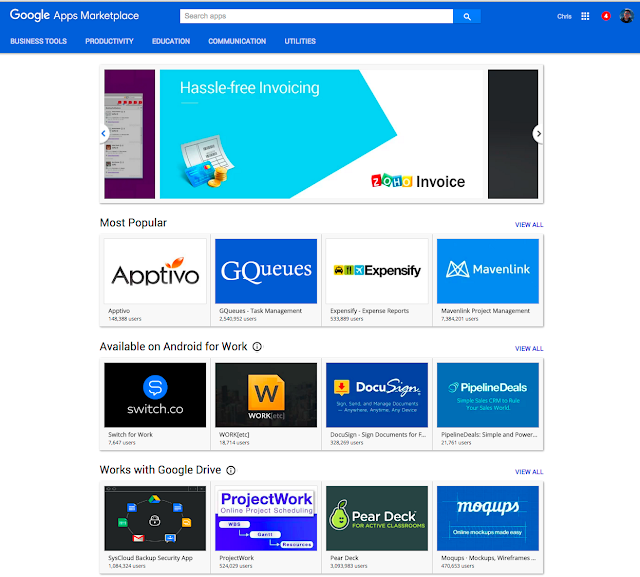
Task: Open the red notifications badge
Action: click(606, 16)
